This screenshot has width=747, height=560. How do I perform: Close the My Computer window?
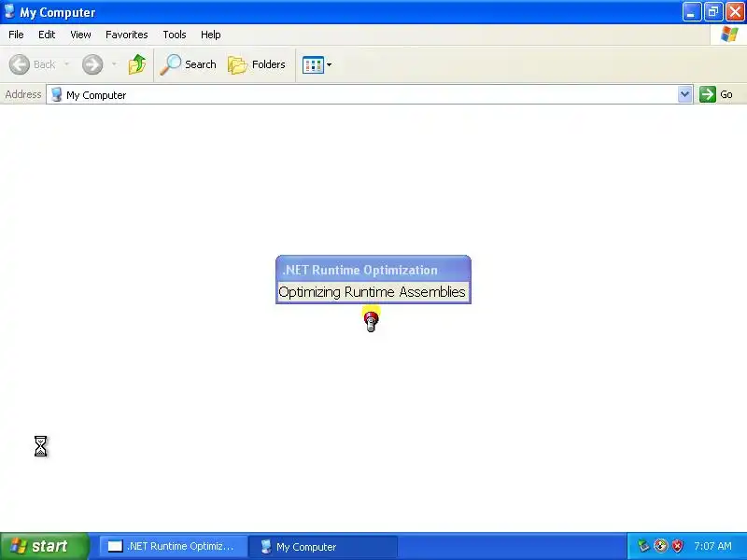(735, 12)
